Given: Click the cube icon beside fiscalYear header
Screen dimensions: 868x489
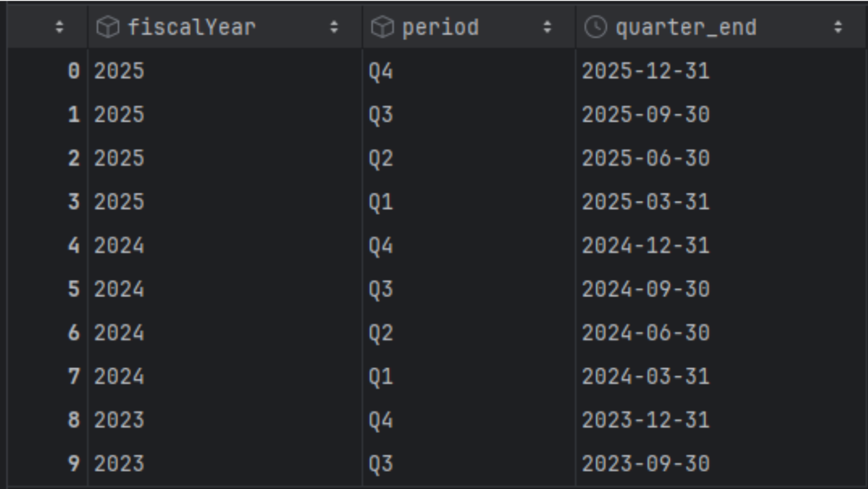Looking at the screenshot, I should tap(108, 27).
